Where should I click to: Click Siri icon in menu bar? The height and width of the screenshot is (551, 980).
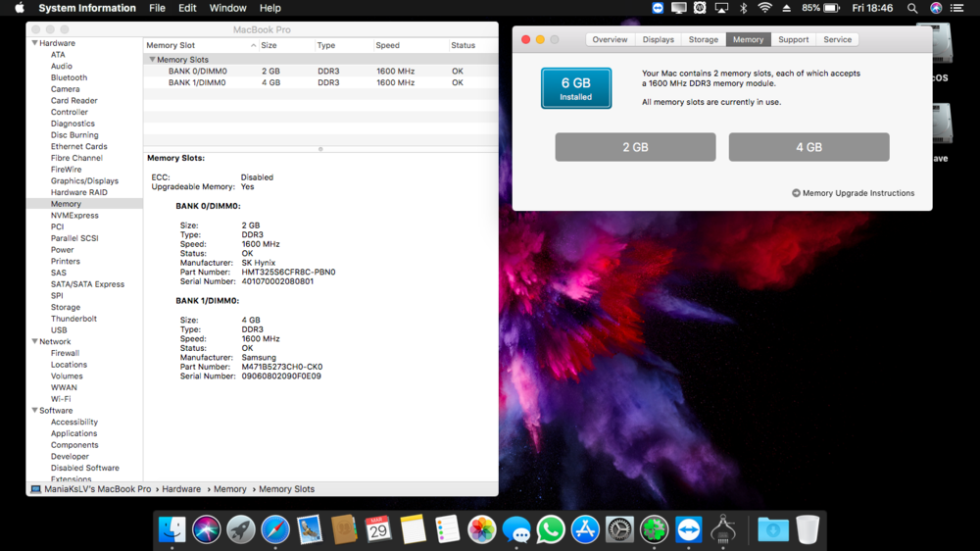(936, 8)
